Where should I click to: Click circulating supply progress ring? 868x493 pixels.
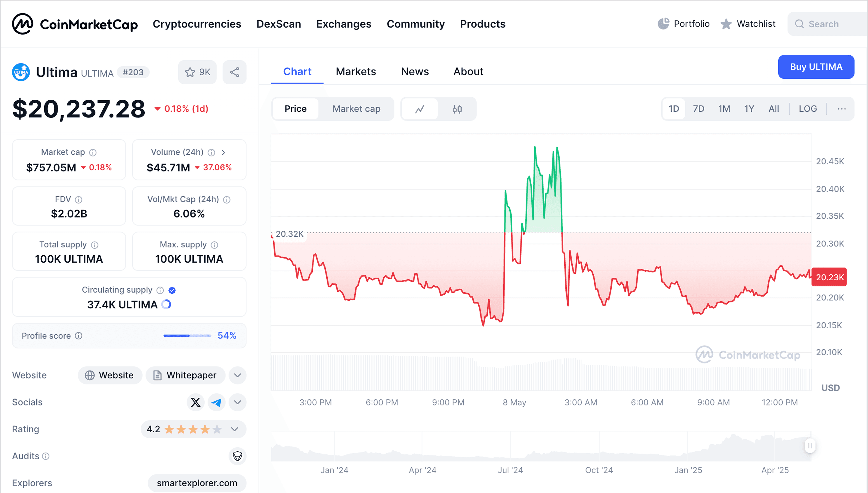tap(166, 304)
